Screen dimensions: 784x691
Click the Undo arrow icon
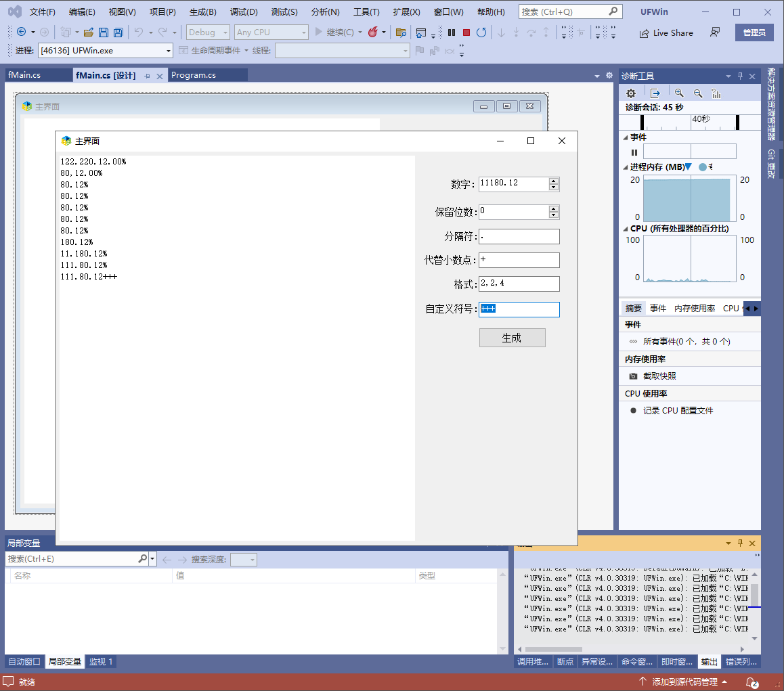[x=139, y=32]
